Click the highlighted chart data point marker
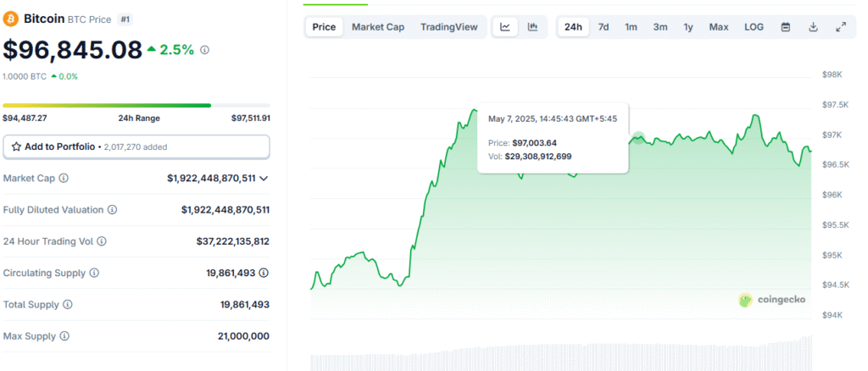The width and height of the screenshot is (868, 371). [639, 138]
